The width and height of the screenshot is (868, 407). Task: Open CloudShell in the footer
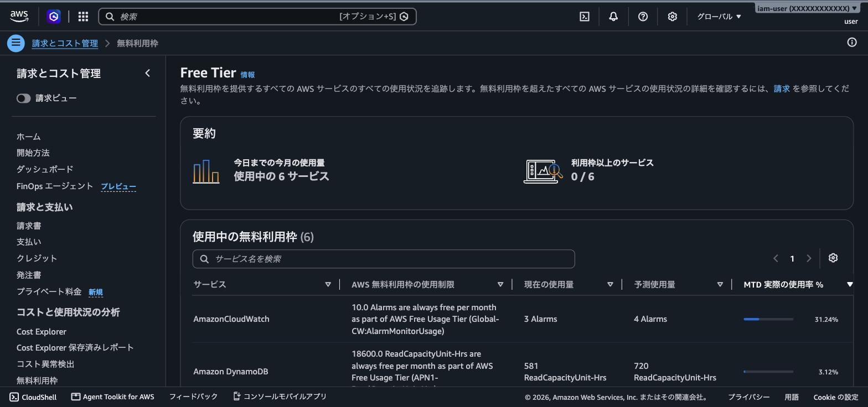click(x=33, y=397)
